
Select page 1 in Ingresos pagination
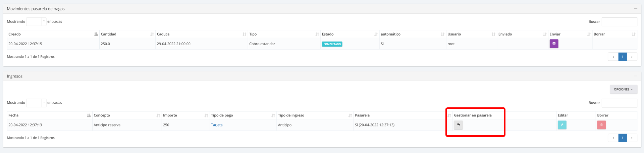pos(623,138)
